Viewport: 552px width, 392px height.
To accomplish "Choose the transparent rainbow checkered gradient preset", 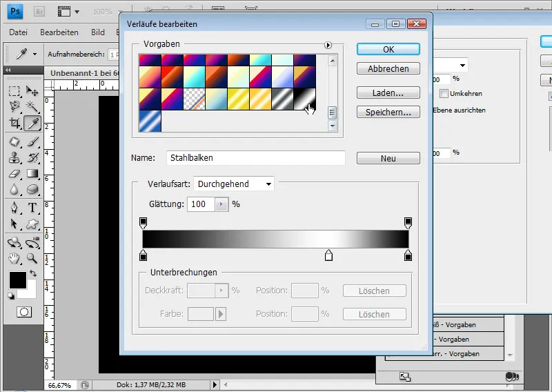I will pos(195,99).
